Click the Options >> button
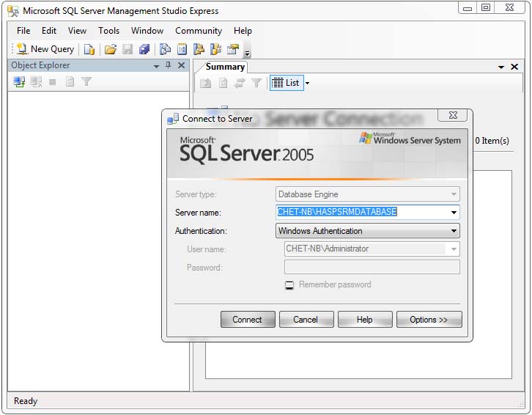This screenshot has width=532, height=415. 429,320
